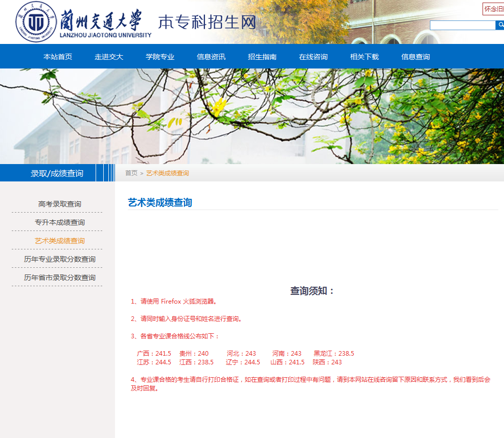Click the 专业课合格的考生 notice paragraph
504x438 pixels.
click(x=310, y=384)
